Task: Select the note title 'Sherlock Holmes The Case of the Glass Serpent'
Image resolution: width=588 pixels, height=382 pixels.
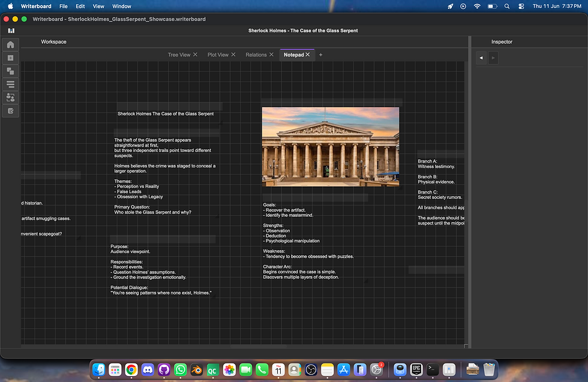Action: click(166, 114)
